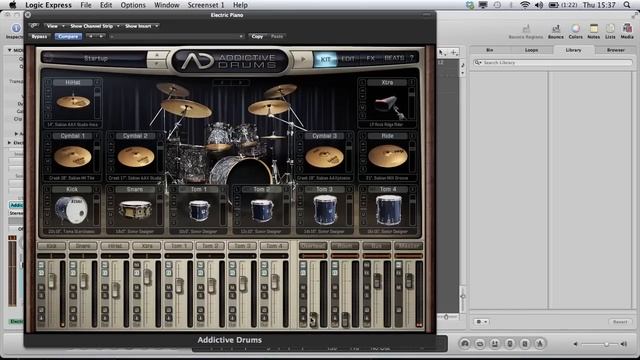
Task: Select the Tom 1 kit piece image
Action: tap(199, 210)
